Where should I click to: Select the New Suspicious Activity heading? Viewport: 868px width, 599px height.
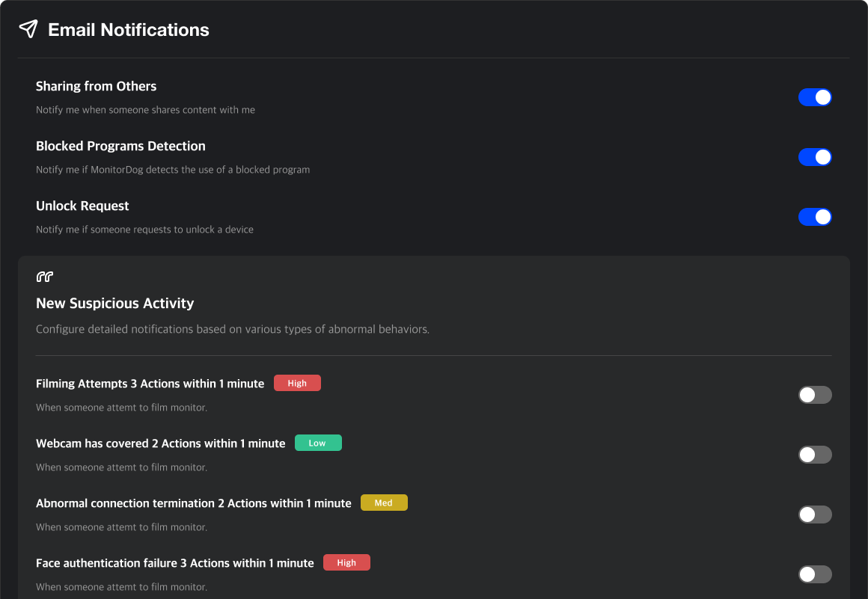tap(114, 303)
